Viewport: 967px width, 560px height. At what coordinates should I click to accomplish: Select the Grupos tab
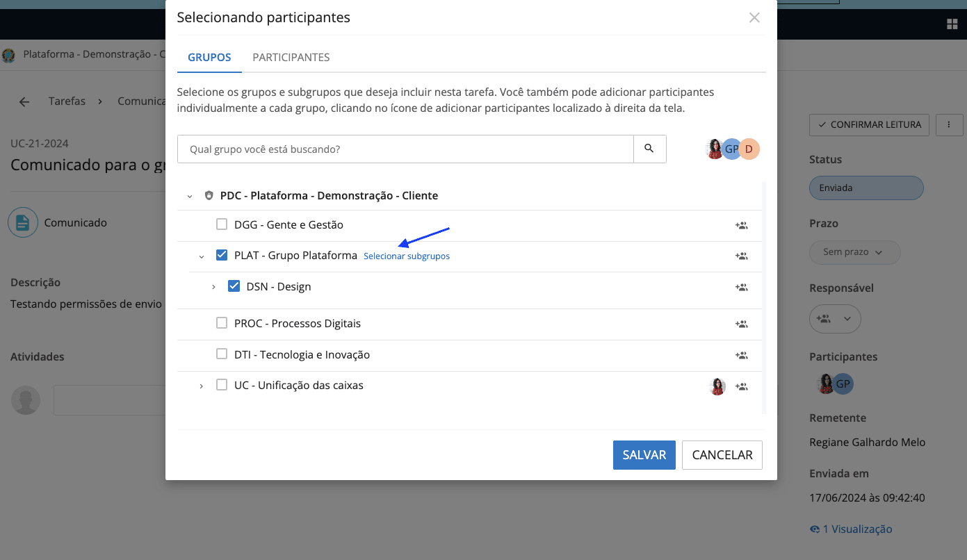[x=209, y=57]
